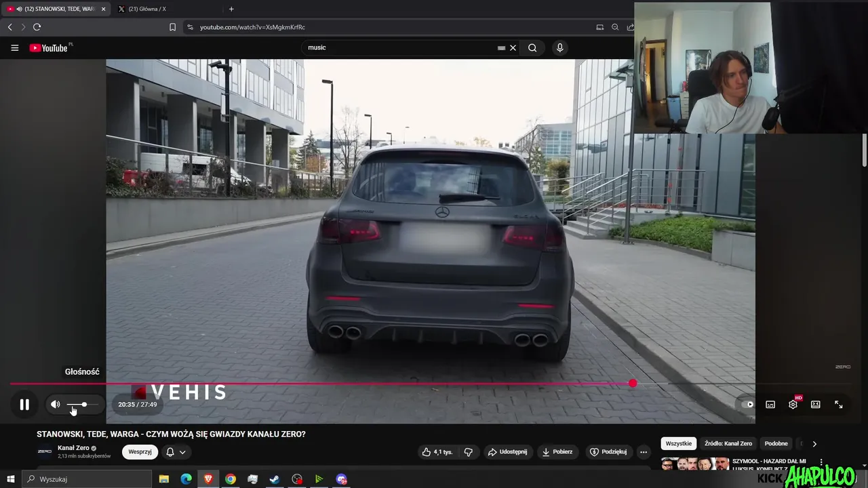Select the Wszystkie filter chip
This screenshot has height=488, width=868.
(679, 443)
